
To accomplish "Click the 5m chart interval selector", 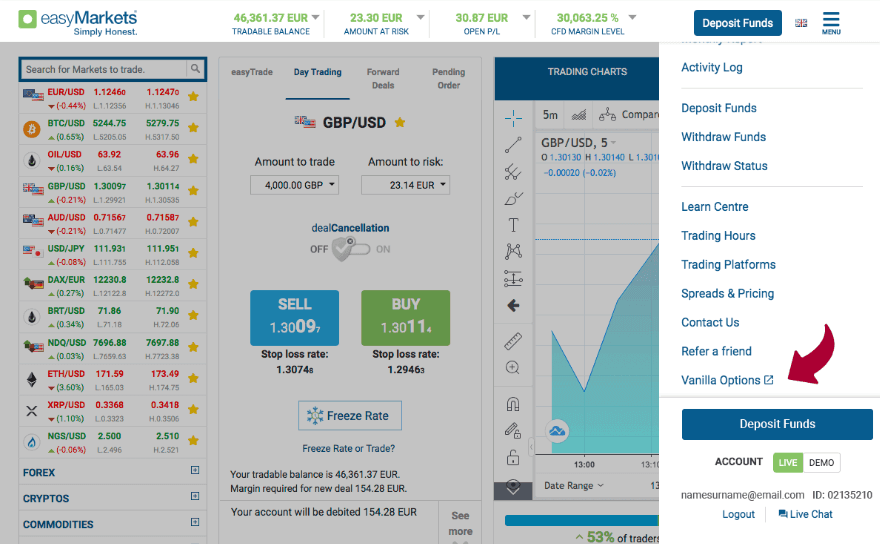I will click(x=550, y=115).
